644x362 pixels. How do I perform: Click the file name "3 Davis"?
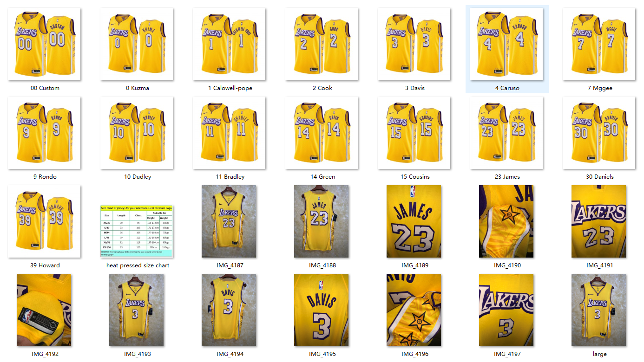click(x=414, y=88)
